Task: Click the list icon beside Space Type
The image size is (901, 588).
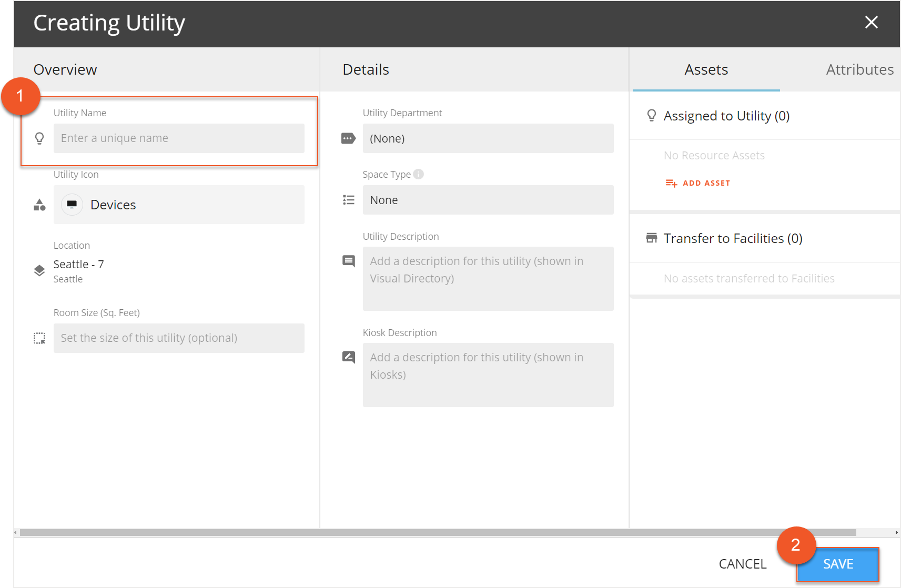Action: pos(348,200)
